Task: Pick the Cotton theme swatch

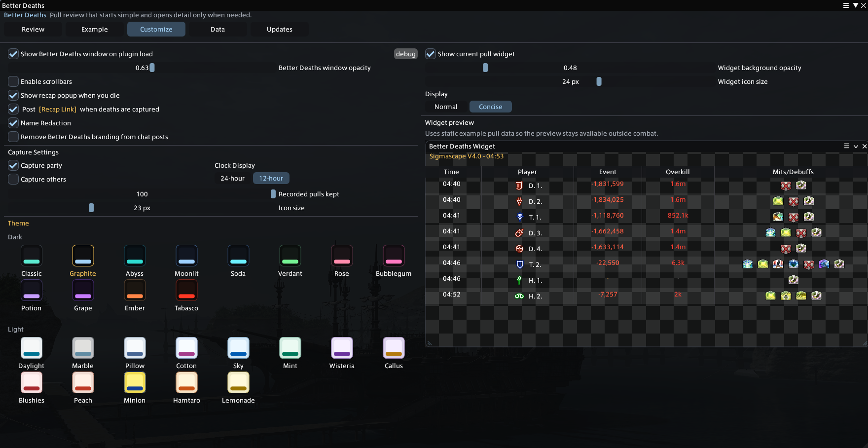Action: point(186,348)
